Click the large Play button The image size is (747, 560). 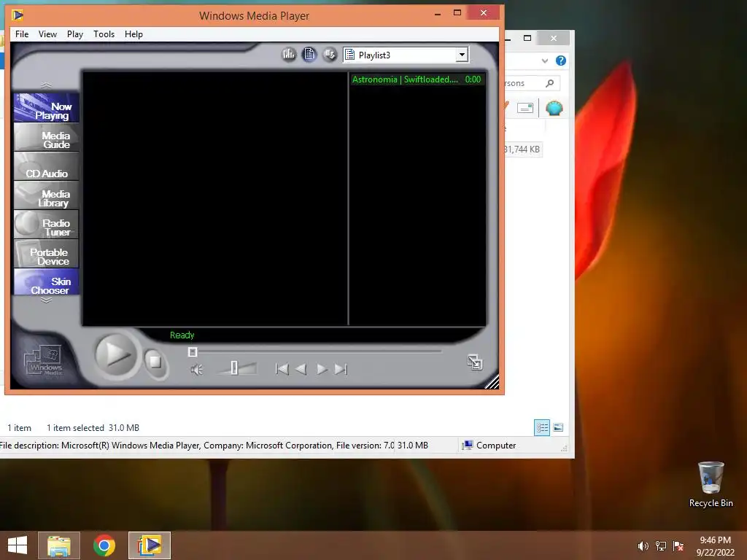(116, 355)
